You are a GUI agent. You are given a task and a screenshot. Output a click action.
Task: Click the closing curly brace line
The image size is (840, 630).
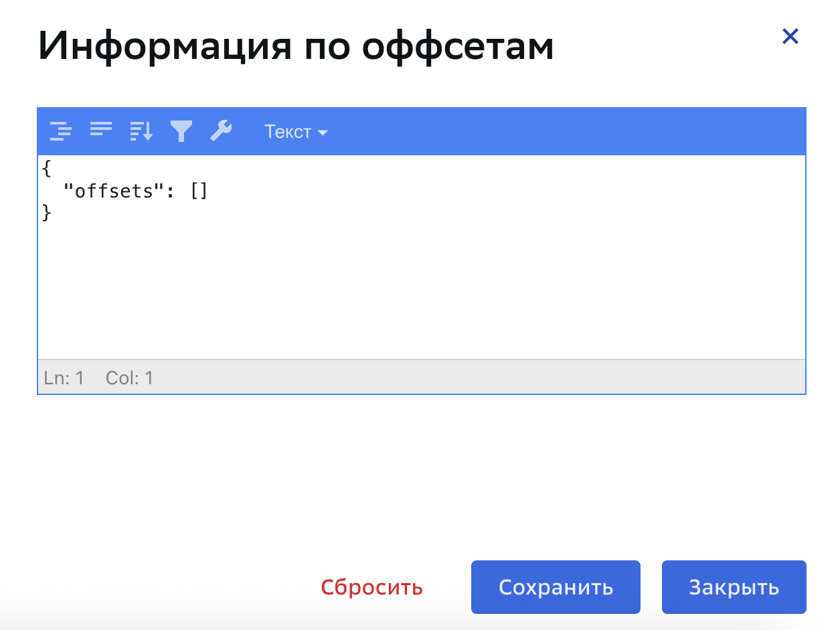coord(46,213)
